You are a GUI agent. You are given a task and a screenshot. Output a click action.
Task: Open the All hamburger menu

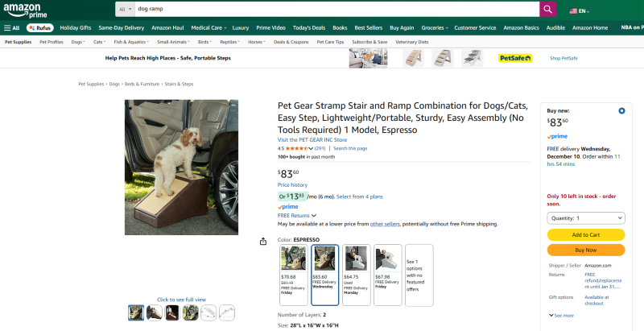pyautogui.click(x=11, y=27)
